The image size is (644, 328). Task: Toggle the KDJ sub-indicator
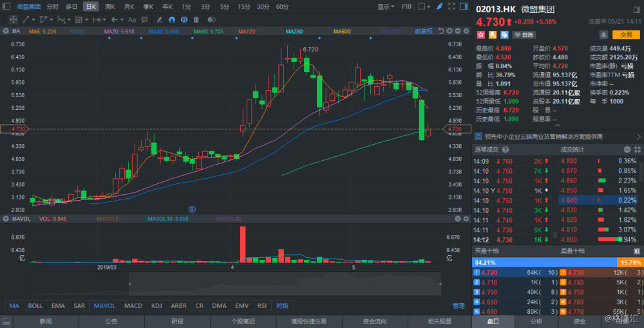tap(156, 305)
